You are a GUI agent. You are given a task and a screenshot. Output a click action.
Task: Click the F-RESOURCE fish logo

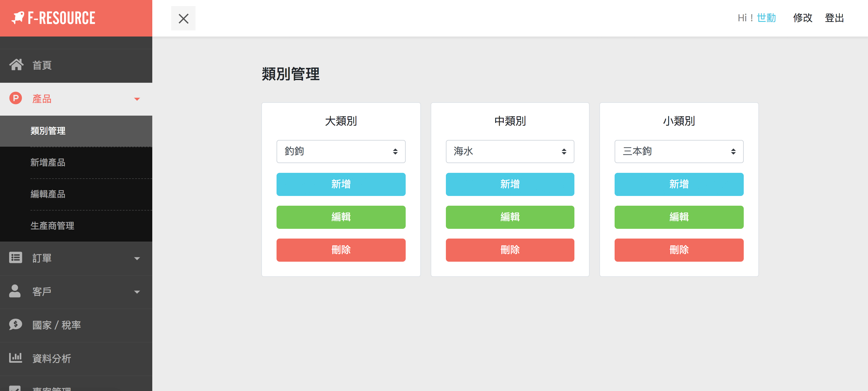tap(18, 18)
